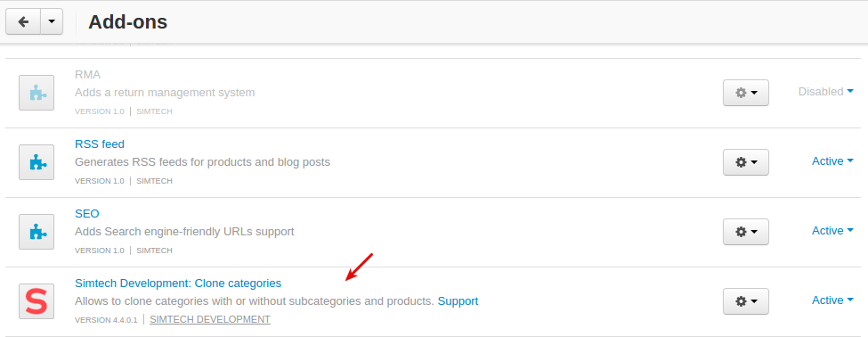868x337 pixels.
Task: Click the Simtech red S logo icon
Action: pyautogui.click(x=37, y=301)
